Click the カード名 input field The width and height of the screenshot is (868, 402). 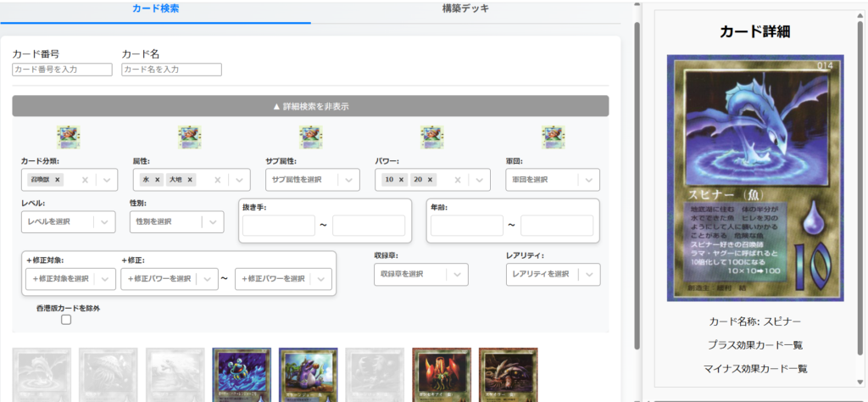point(171,70)
